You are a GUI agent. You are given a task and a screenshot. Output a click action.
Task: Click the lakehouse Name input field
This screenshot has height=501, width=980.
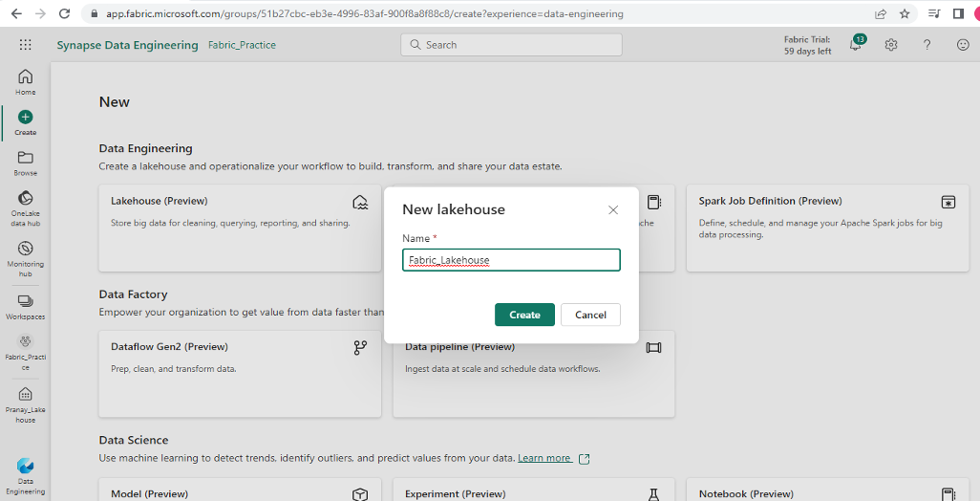click(x=511, y=260)
